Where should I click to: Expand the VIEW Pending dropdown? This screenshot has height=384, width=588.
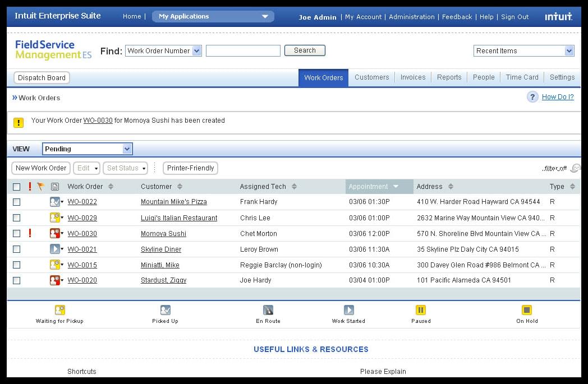(87, 149)
